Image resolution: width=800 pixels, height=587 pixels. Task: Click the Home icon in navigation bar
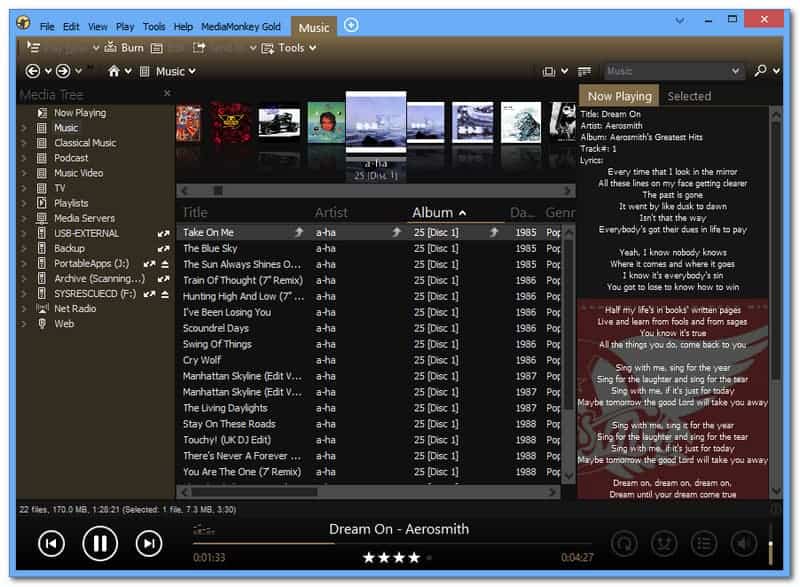click(x=115, y=71)
